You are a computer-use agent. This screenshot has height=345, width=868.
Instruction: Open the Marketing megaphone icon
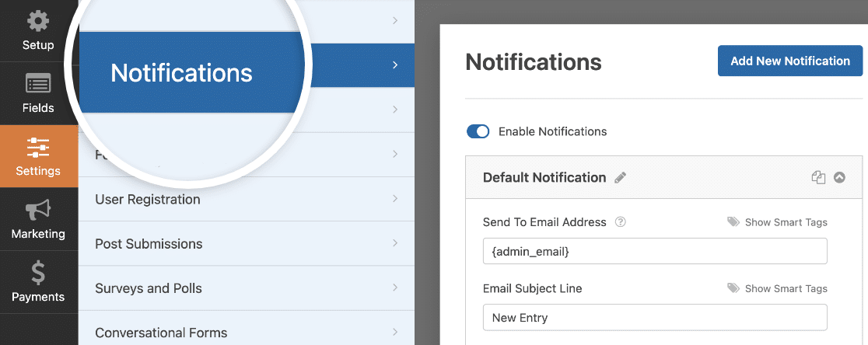tap(37, 209)
